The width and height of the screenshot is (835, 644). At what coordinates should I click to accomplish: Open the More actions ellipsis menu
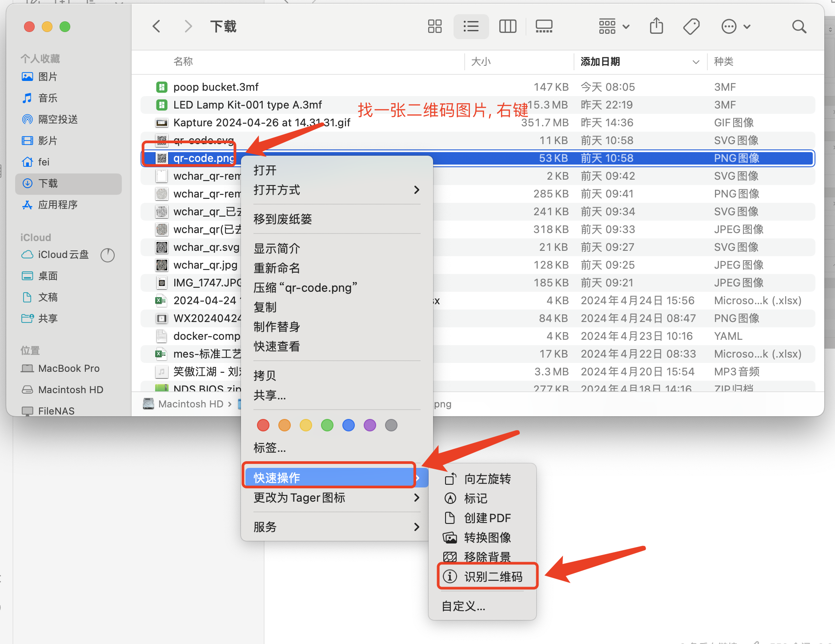736,26
